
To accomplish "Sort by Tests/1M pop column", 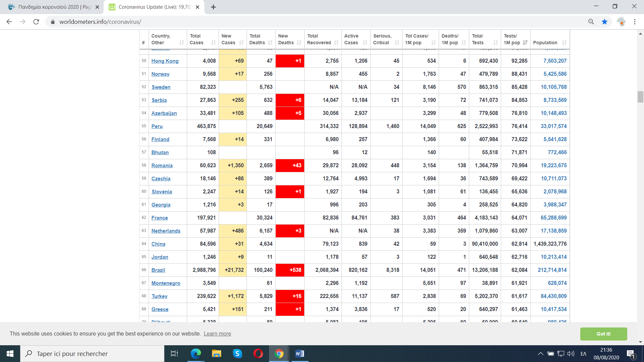I will pos(516,39).
